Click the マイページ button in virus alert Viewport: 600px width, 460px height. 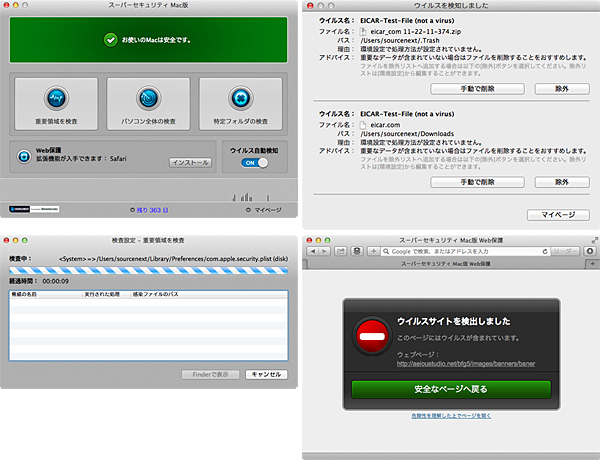(557, 215)
